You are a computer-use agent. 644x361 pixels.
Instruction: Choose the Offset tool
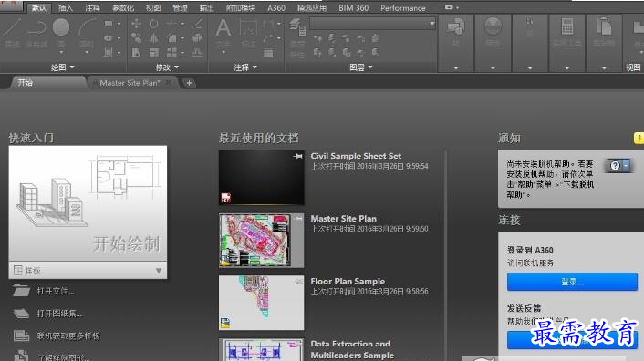tap(197, 53)
